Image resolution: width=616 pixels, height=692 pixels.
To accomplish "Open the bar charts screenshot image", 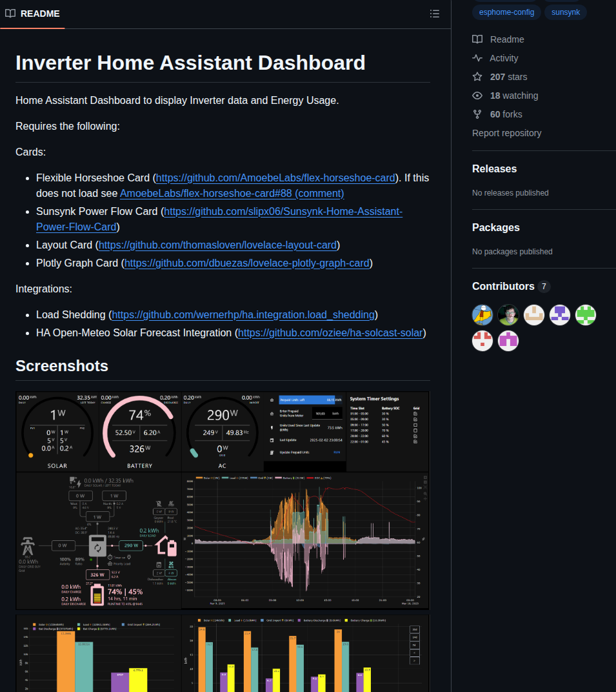I will [x=223, y=653].
